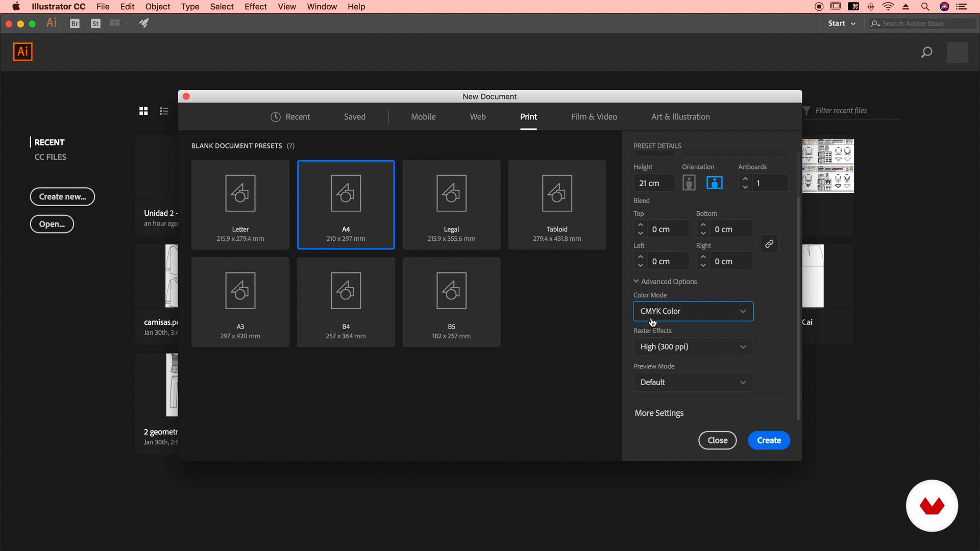Open the File menu
Screen dimensions: 980x551
[x=103, y=7]
